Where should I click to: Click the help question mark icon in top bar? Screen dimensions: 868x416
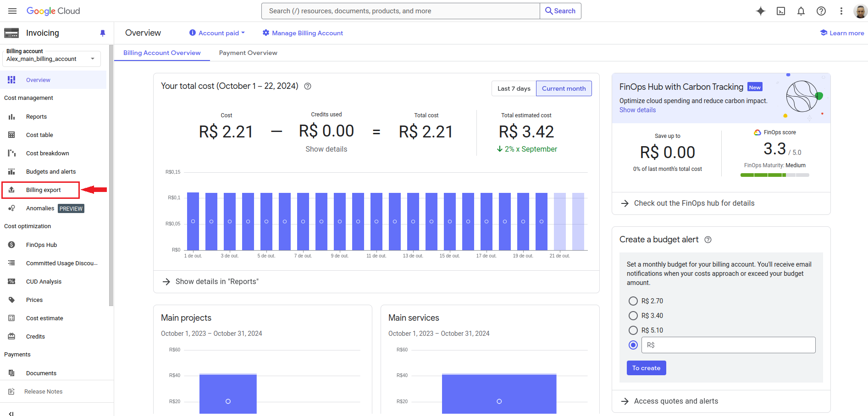click(821, 11)
